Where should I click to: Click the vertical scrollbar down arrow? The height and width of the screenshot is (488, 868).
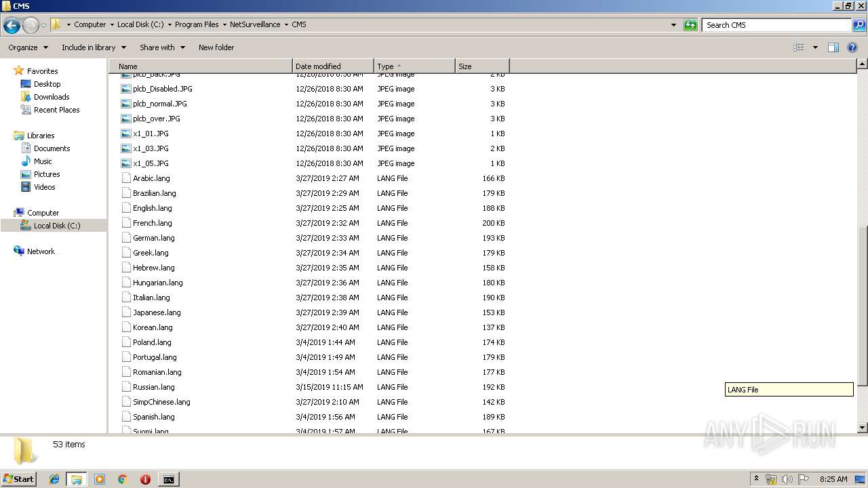863,428
